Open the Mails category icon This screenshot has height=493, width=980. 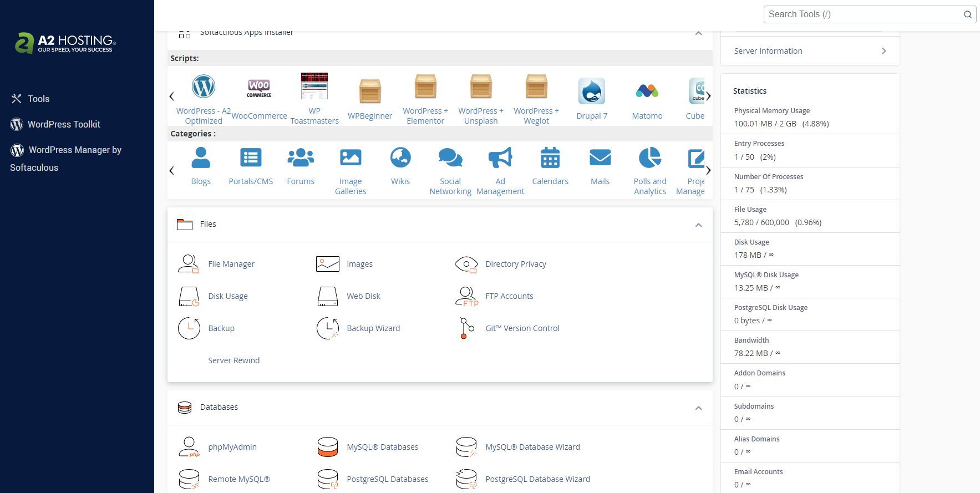click(x=600, y=157)
